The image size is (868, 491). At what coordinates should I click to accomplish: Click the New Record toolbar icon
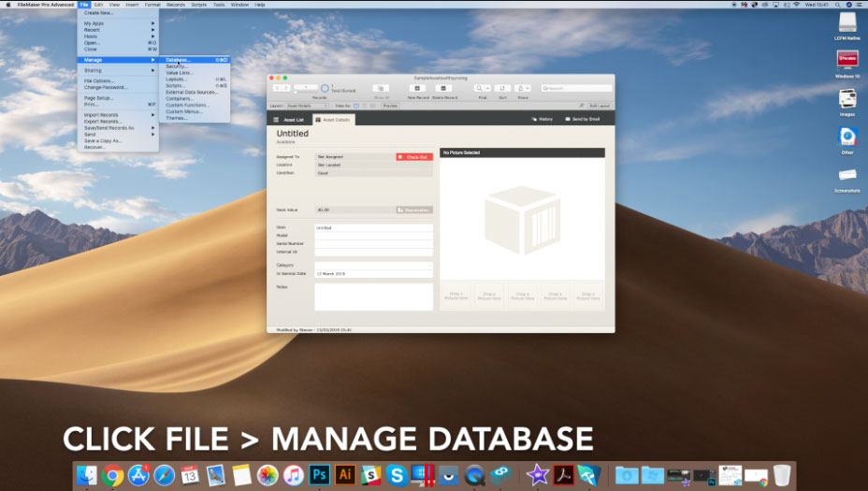coord(417,89)
